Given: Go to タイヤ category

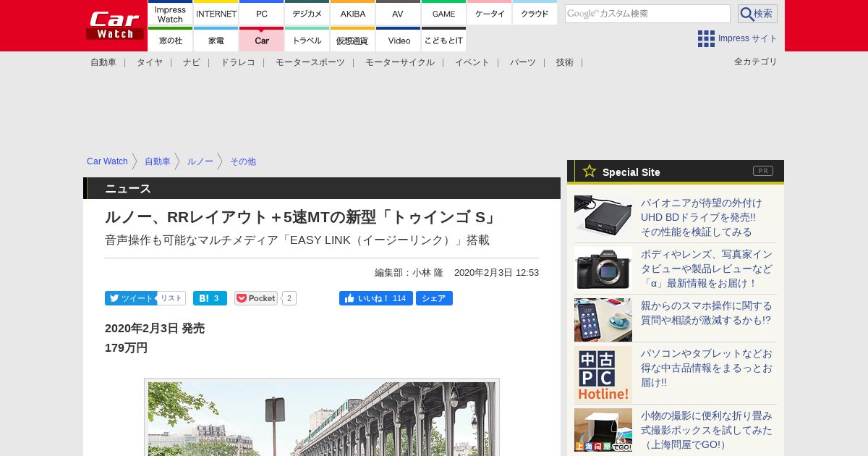Looking at the screenshot, I should pyautogui.click(x=150, y=62).
